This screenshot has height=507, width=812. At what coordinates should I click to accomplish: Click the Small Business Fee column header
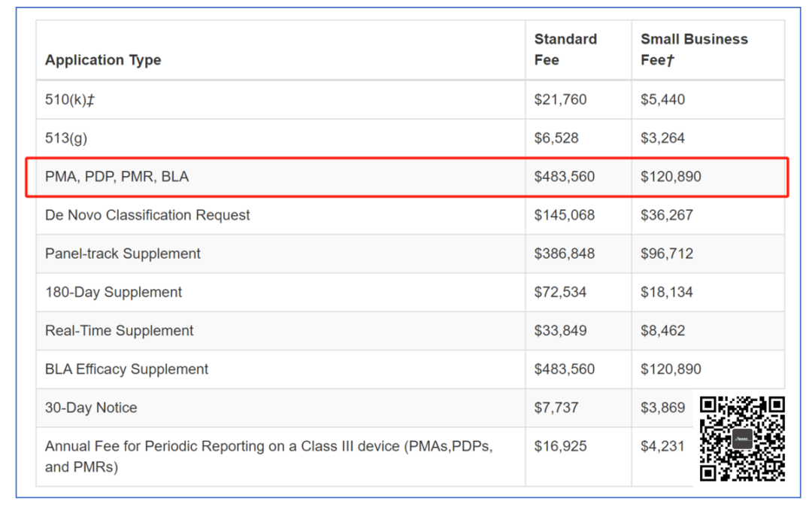click(694, 50)
